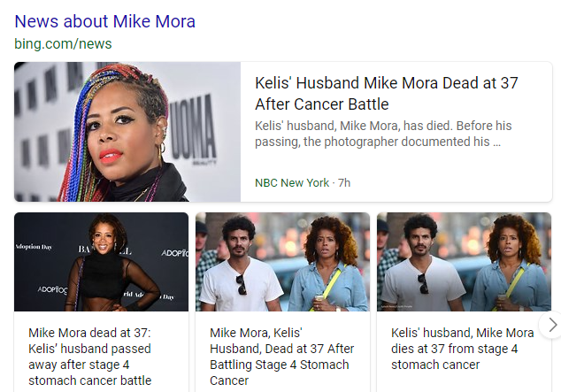
Task: Select the NBC New York source label
Action: click(291, 183)
